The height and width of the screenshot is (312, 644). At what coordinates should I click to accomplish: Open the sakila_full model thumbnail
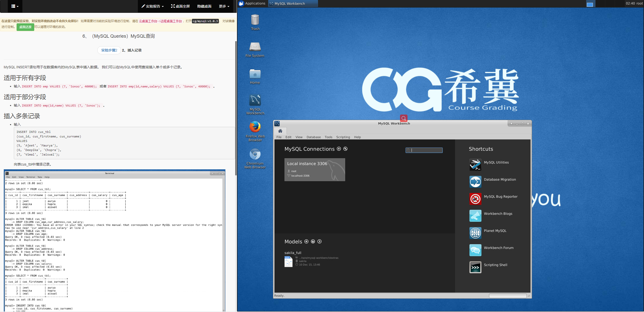[288, 262]
